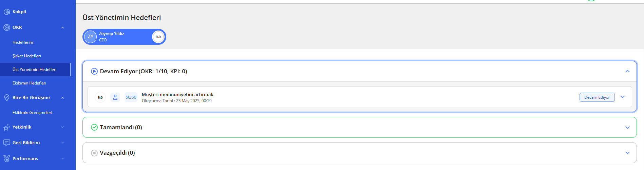Expand the Tamamlandı section
The height and width of the screenshot is (170, 644).
pos(627,127)
